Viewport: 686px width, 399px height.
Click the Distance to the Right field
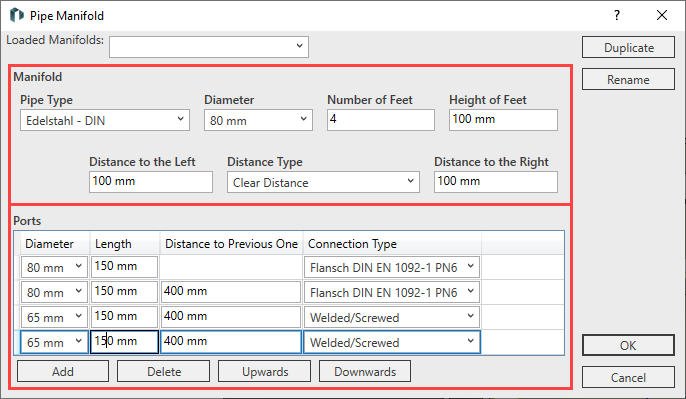[x=496, y=182]
